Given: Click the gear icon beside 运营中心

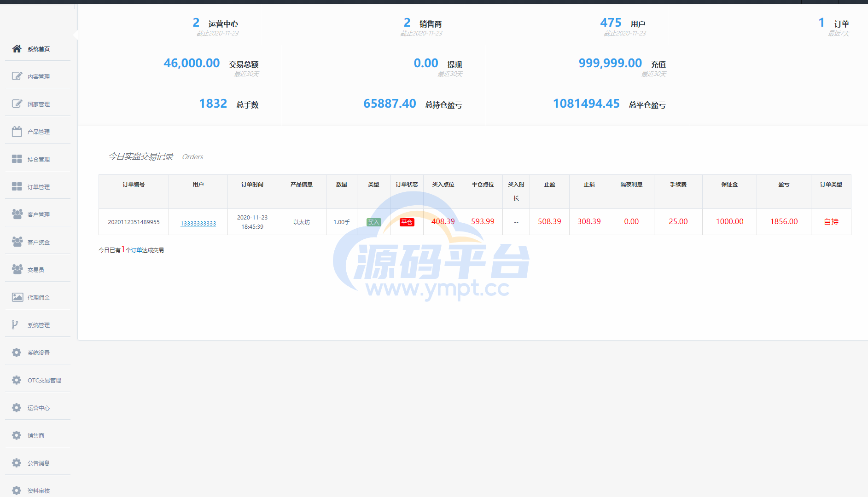Looking at the screenshot, I should (x=17, y=408).
